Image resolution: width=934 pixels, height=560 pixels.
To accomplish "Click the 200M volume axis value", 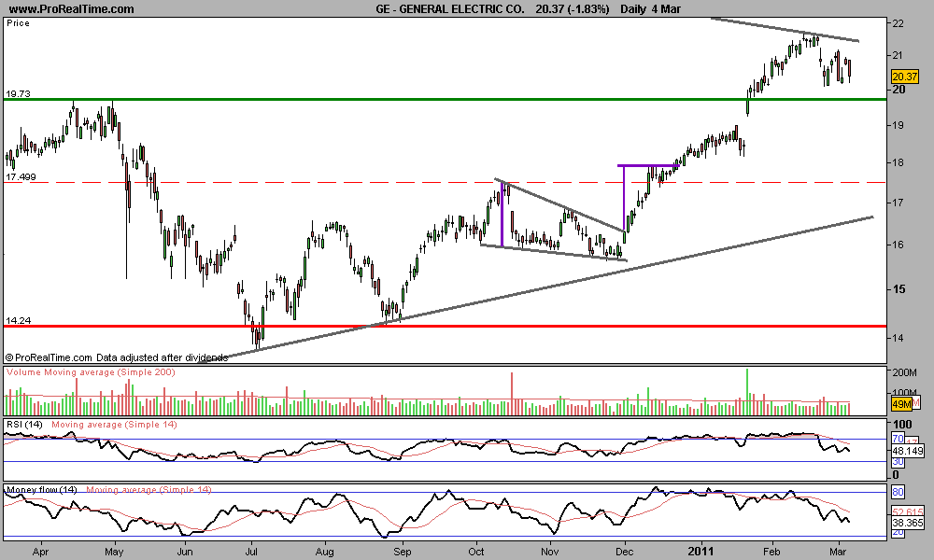I will pos(904,372).
